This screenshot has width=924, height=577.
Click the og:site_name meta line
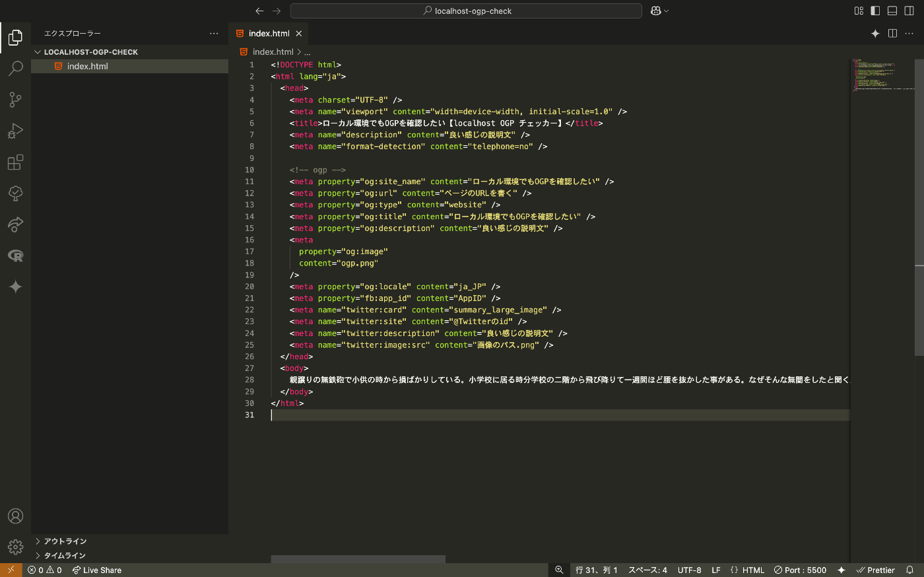point(451,182)
